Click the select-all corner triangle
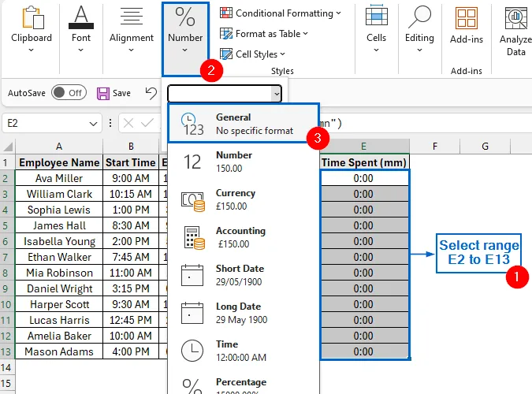Viewport: 532px width, 394px height. click(x=8, y=147)
